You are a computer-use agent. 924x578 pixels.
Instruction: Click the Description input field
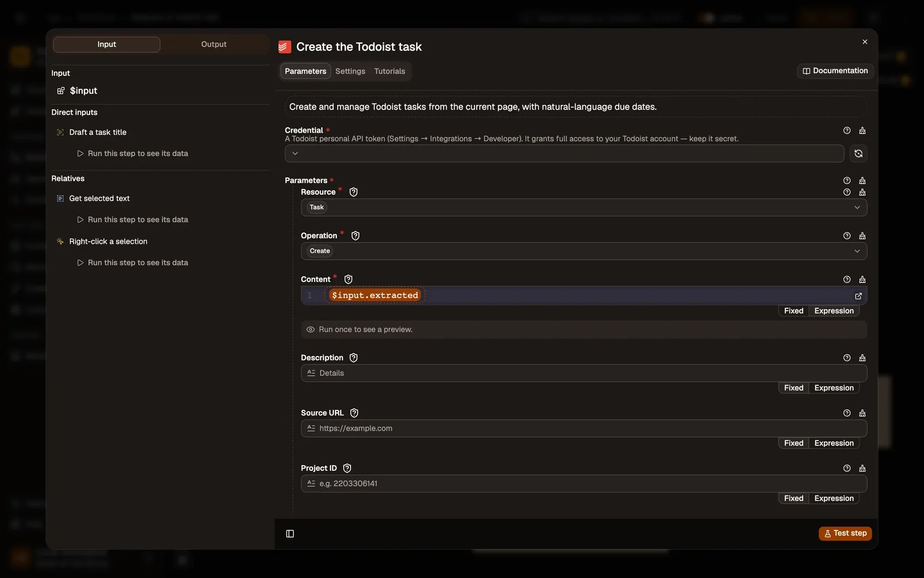click(x=584, y=373)
